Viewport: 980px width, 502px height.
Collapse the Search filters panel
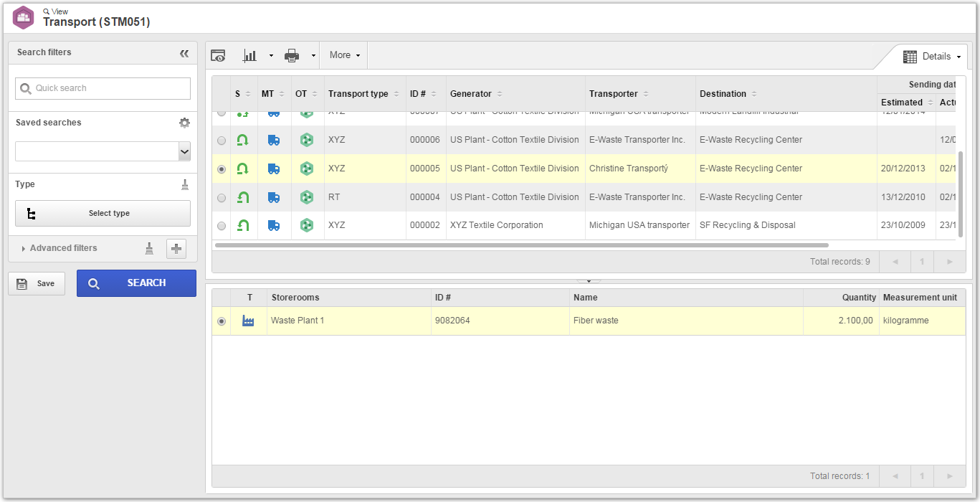click(x=184, y=53)
